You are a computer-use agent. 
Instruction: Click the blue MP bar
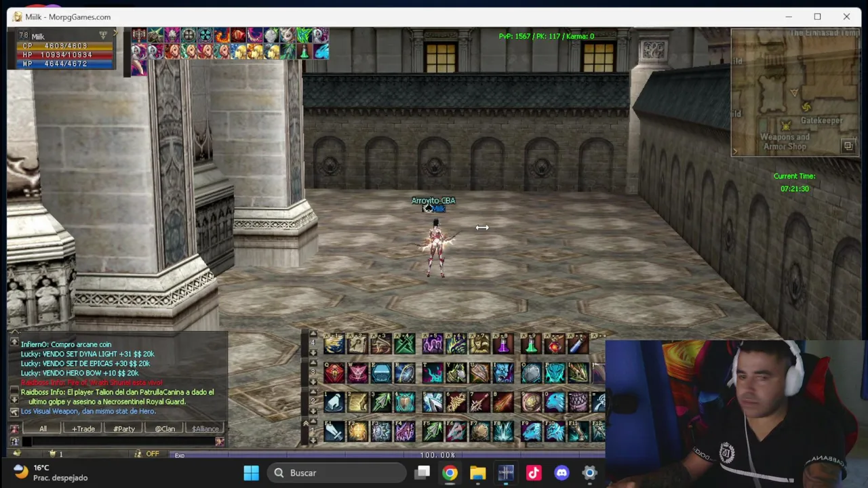(x=64, y=64)
